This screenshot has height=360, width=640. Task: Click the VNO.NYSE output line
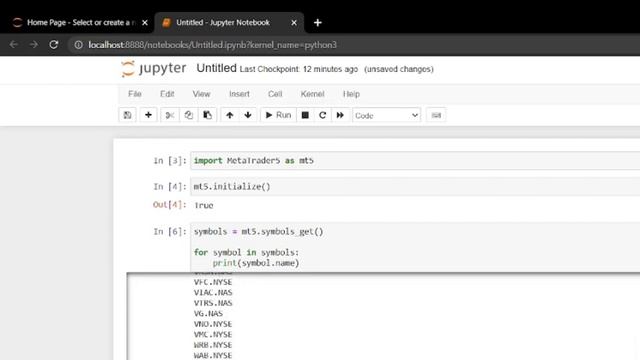213,324
